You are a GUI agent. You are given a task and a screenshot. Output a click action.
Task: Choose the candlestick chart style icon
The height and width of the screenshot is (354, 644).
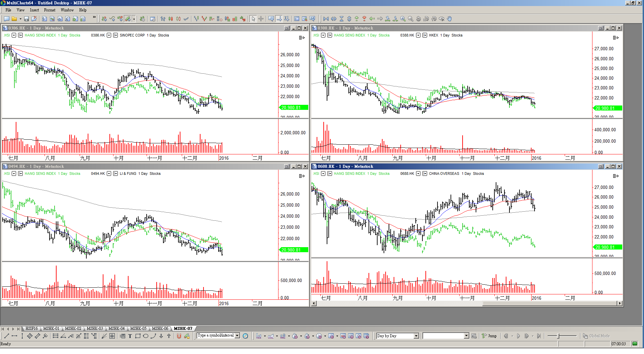click(171, 19)
